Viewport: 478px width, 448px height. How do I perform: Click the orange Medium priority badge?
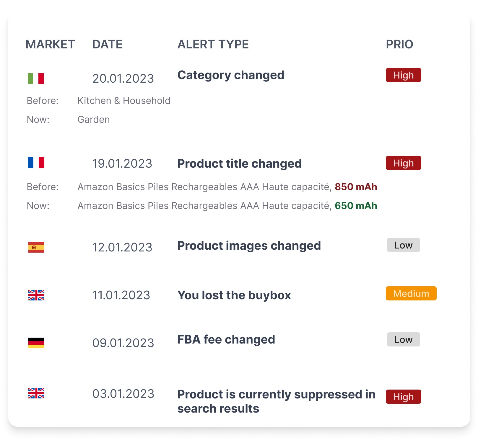coord(411,293)
